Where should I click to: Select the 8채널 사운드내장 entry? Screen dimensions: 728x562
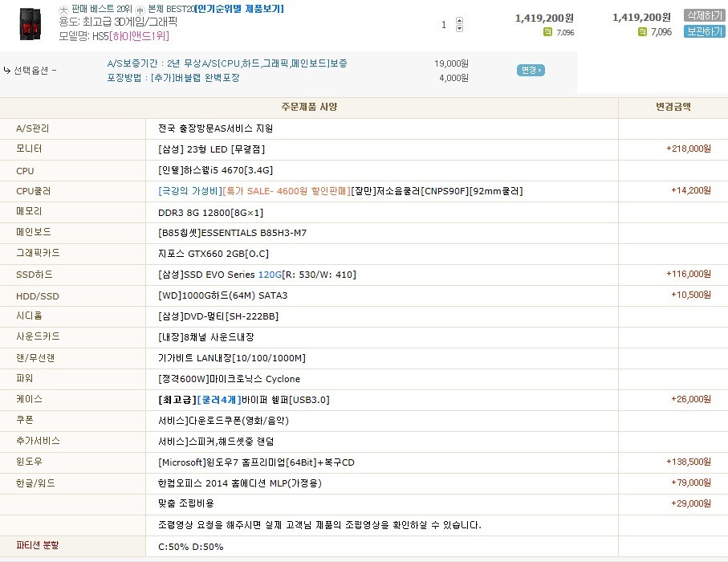coord(206,337)
